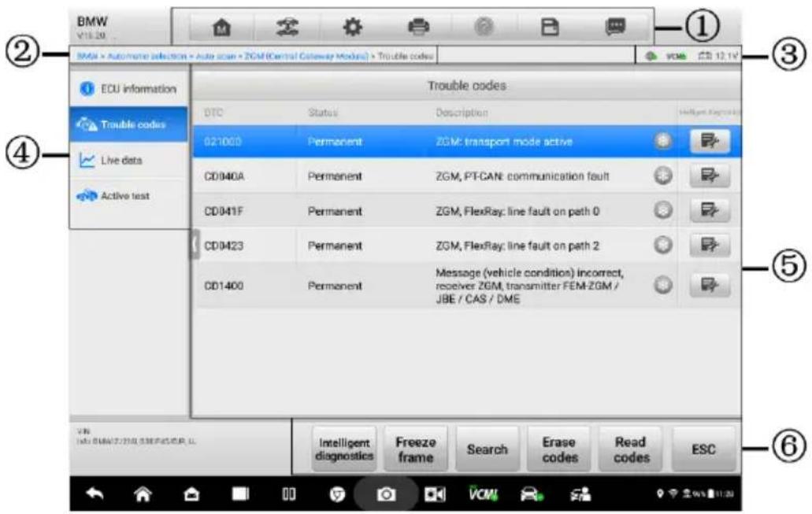Image resolution: width=812 pixels, height=514 pixels.
Task: Open intelligent diagnostics for CD1400 row
Action: click(710, 285)
